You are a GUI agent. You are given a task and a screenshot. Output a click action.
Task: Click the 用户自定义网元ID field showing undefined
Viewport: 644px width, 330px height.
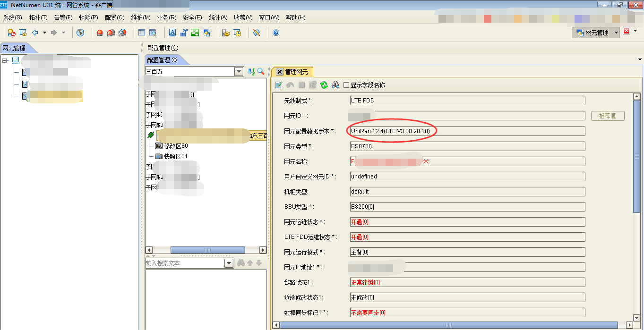point(467,177)
